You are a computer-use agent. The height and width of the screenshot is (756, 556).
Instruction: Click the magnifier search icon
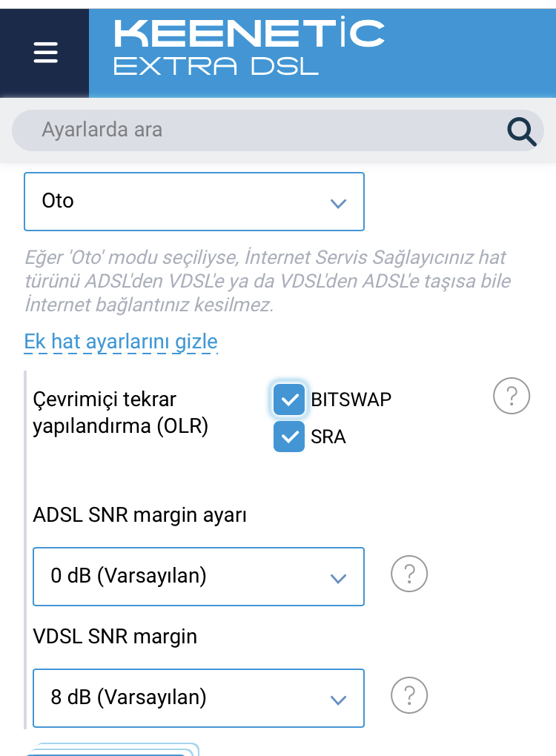coord(521,132)
